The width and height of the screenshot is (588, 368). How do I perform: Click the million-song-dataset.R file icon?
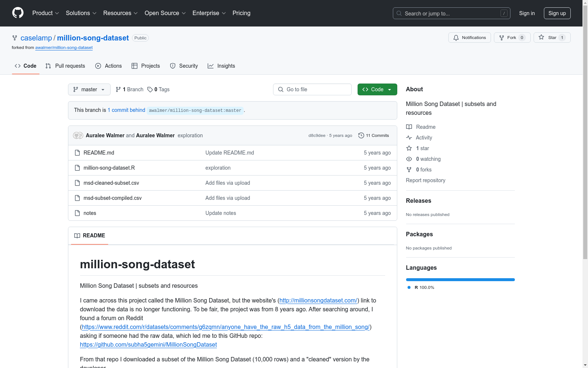click(77, 168)
